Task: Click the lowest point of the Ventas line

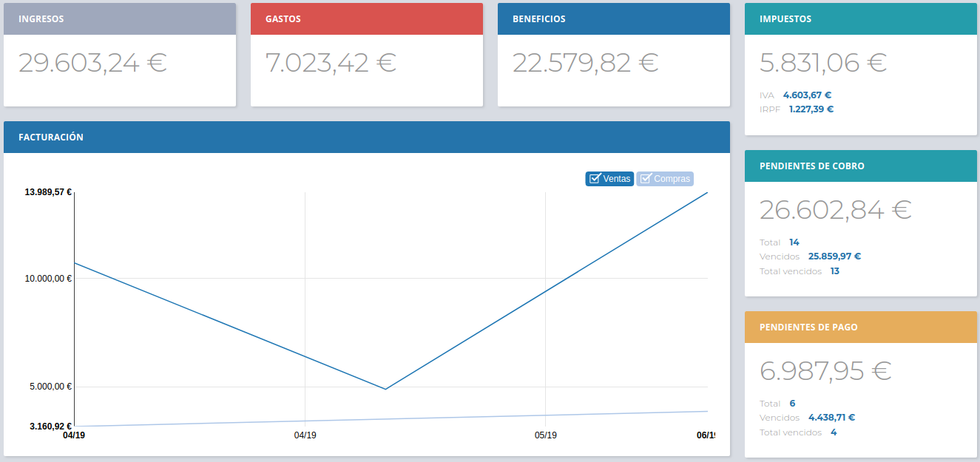Action: pyautogui.click(x=385, y=389)
